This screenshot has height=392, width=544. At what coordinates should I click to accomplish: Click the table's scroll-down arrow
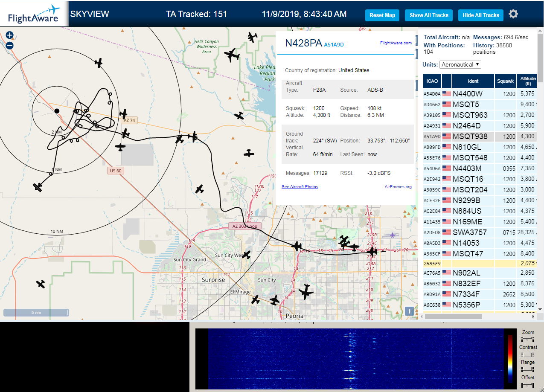tap(540, 309)
